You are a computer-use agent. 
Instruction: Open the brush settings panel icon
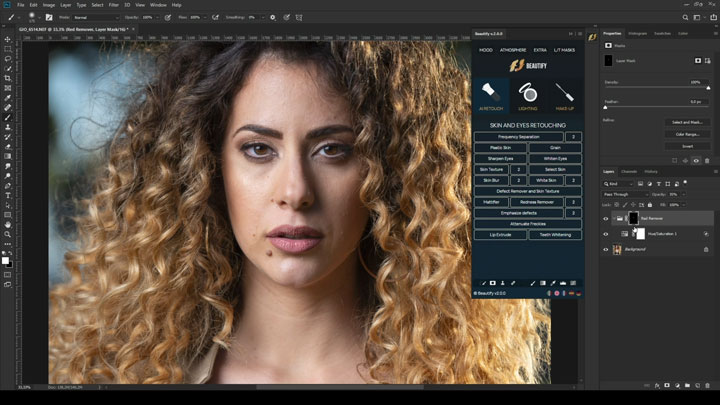pos(49,17)
